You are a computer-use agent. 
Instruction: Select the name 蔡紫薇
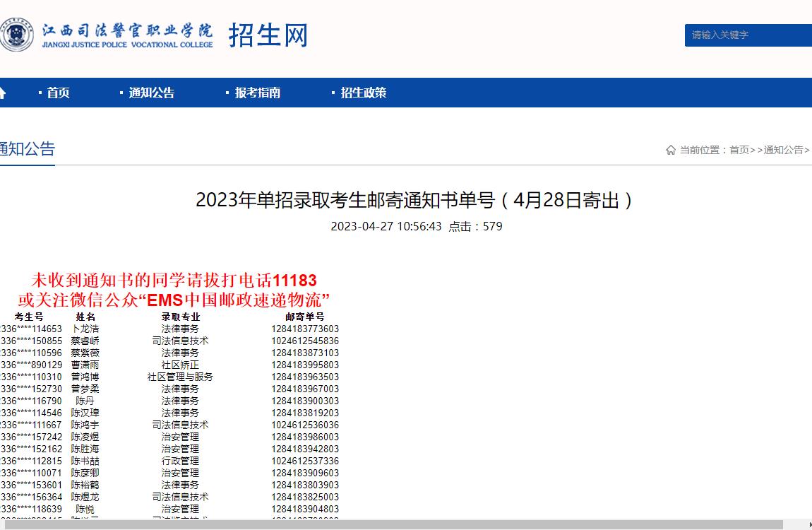(85, 353)
